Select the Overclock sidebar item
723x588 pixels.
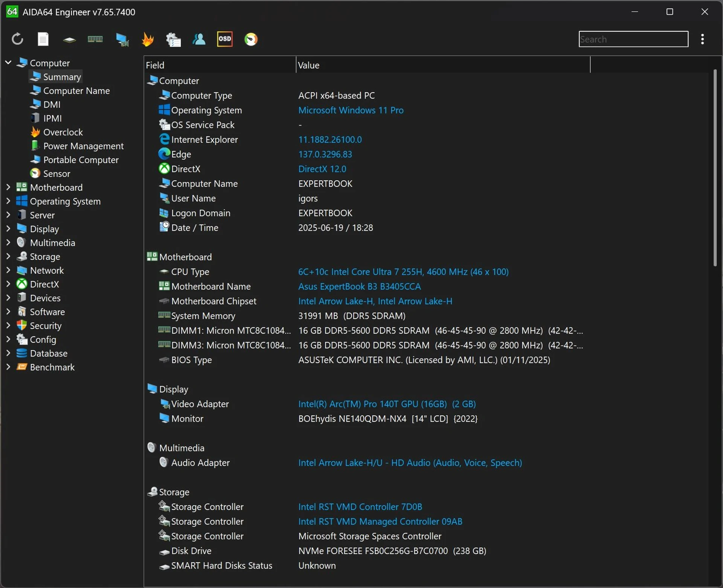click(x=56, y=132)
